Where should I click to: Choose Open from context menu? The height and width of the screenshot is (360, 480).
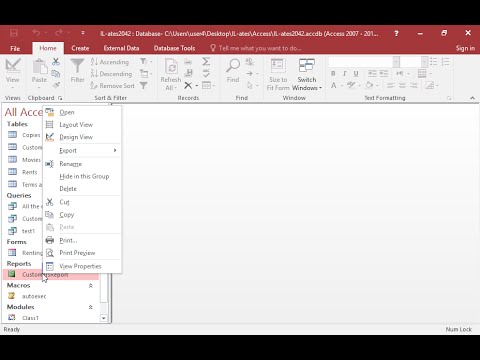tap(82, 112)
